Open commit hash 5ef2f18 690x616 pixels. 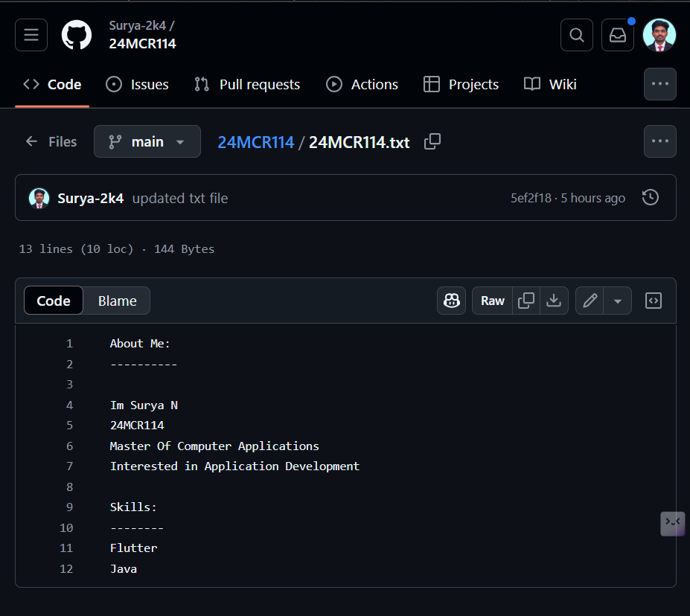[531, 199]
